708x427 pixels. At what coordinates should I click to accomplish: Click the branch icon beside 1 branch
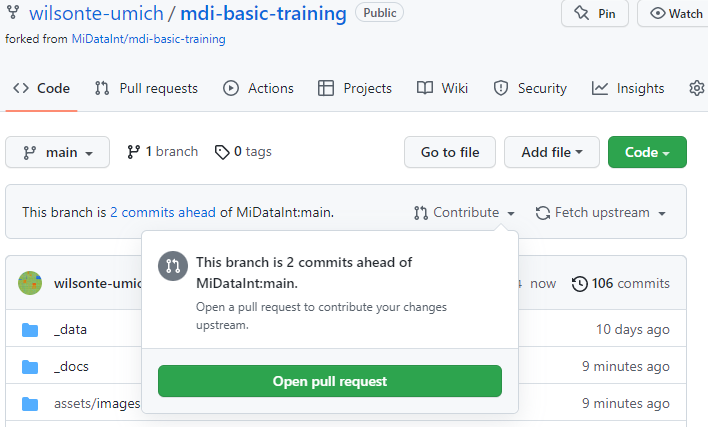pyautogui.click(x=133, y=152)
